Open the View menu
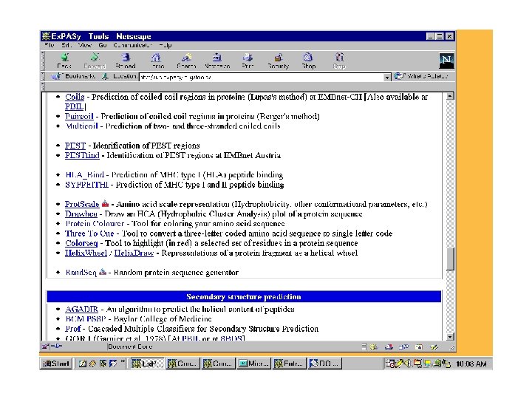The image size is (532, 399). coord(84,45)
